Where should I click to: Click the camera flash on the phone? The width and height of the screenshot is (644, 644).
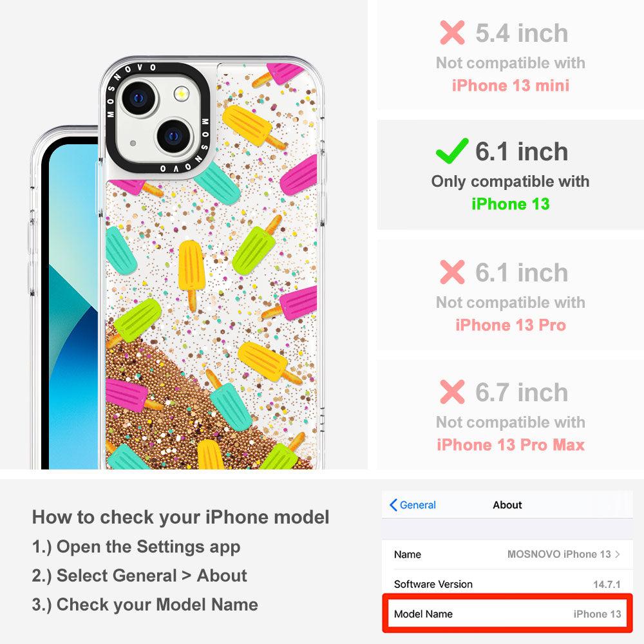coord(181,94)
